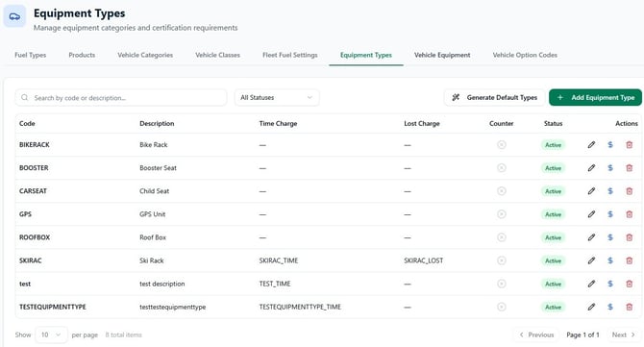This screenshot has height=347, width=644.
Task: Switch to the Products tab
Action: point(82,55)
